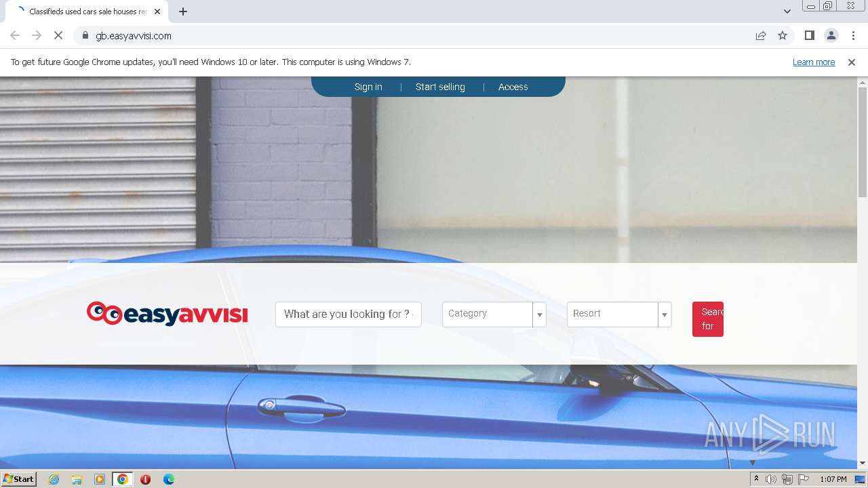Launch Internet Explorer from the taskbar
868x488 pixels.
click(54, 479)
